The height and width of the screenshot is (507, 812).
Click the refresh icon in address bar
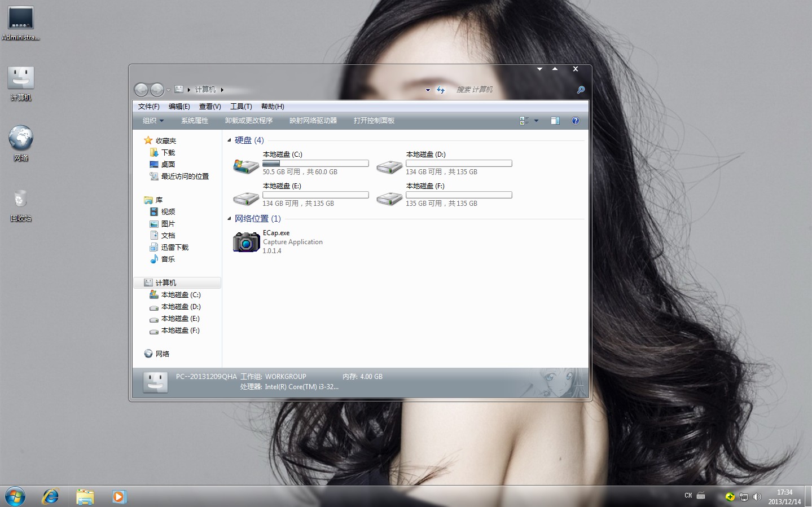pos(441,90)
